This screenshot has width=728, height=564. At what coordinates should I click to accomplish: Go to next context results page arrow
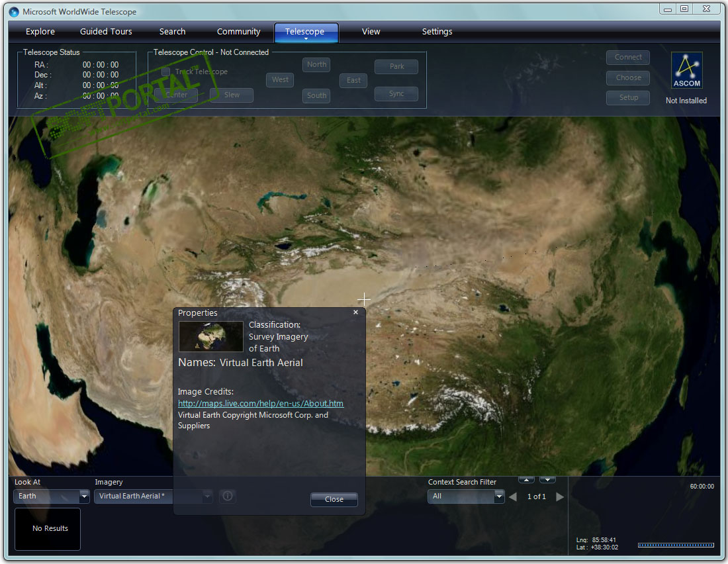(560, 496)
